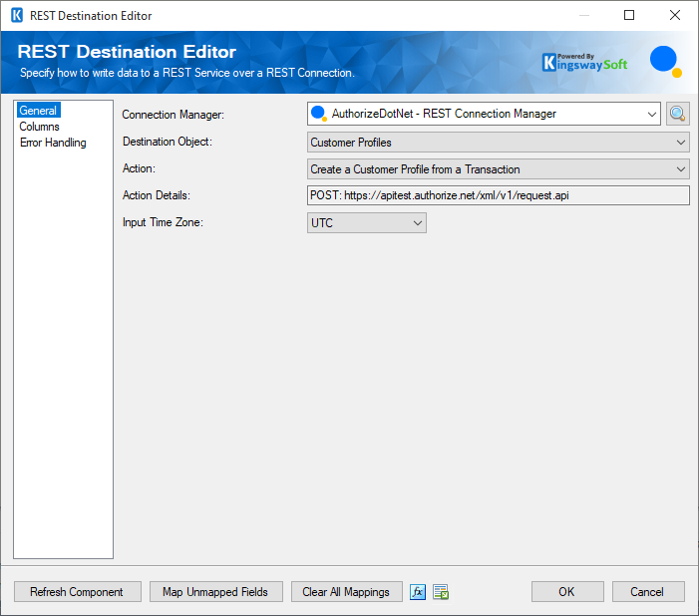Click the Action Details URL field

click(498, 195)
